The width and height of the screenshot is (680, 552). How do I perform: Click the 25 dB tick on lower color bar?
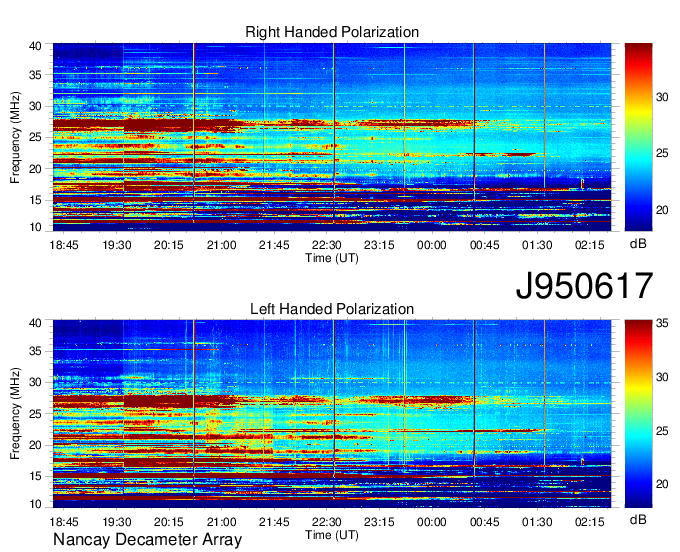tap(662, 431)
